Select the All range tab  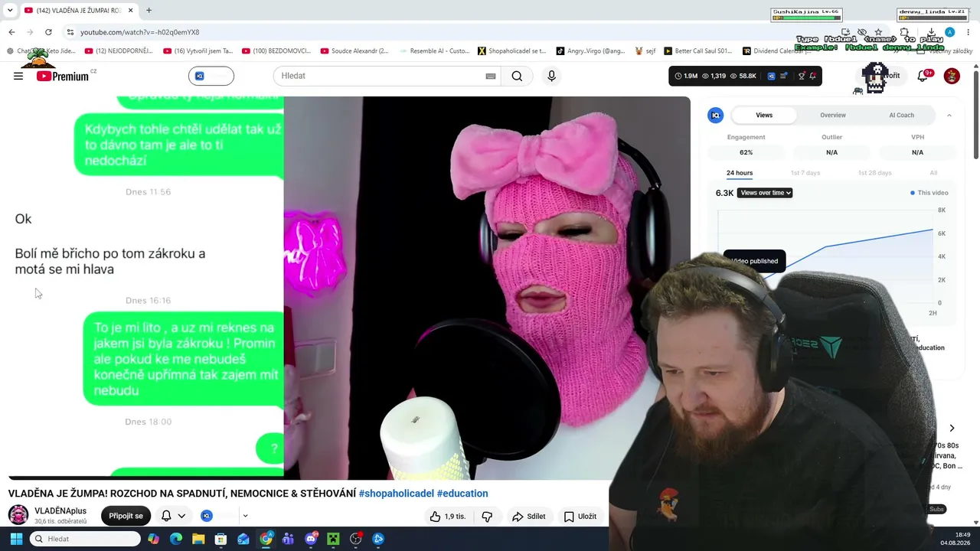[933, 173]
